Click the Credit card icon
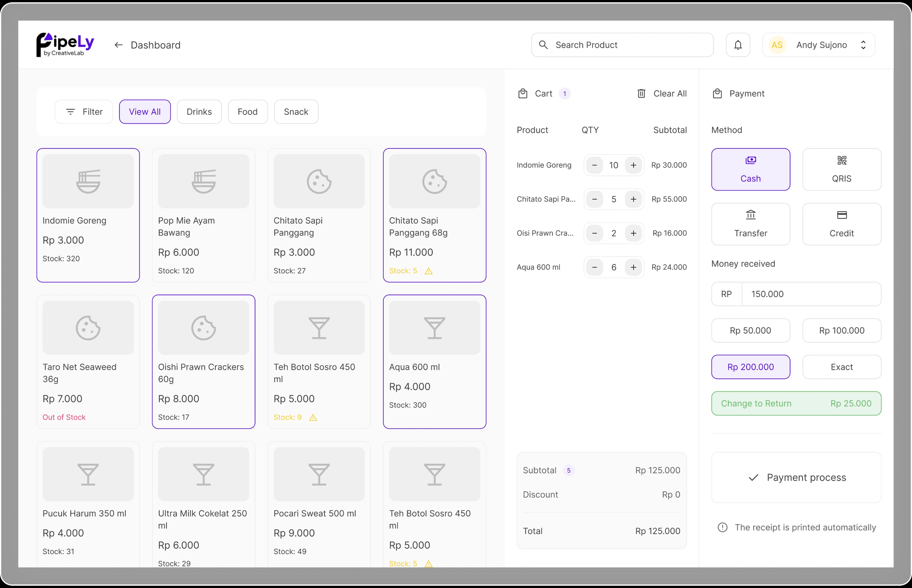Image resolution: width=912 pixels, height=588 pixels. pyautogui.click(x=842, y=215)
